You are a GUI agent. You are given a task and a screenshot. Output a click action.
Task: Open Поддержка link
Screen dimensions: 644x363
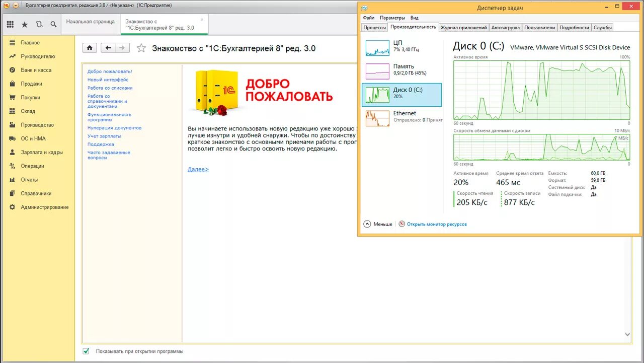pyautogui.click(x=101, y=144)
